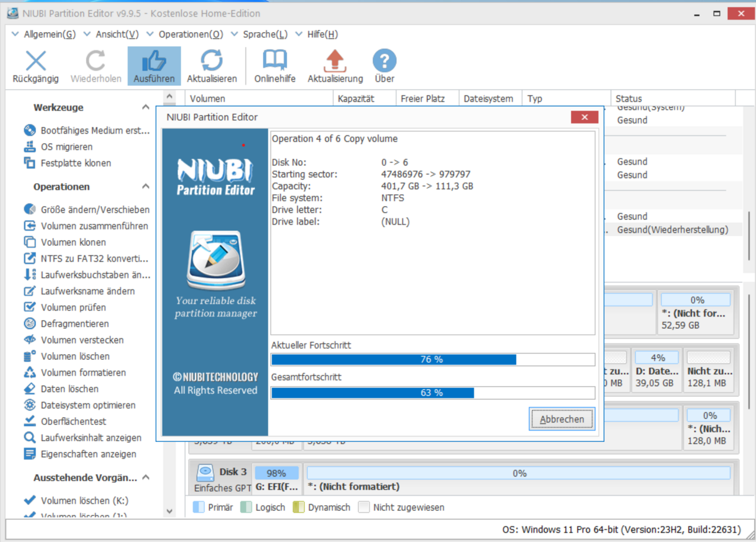Click the Gesamtfortschritt progress bar
756x542 pixels.
[x=432, y=392]
